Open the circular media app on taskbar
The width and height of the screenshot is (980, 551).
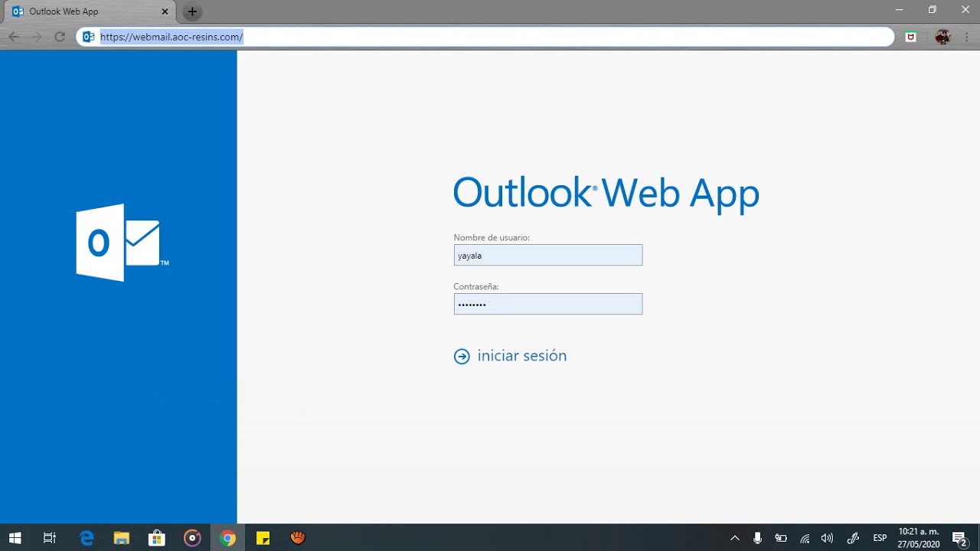click(192, 538)
